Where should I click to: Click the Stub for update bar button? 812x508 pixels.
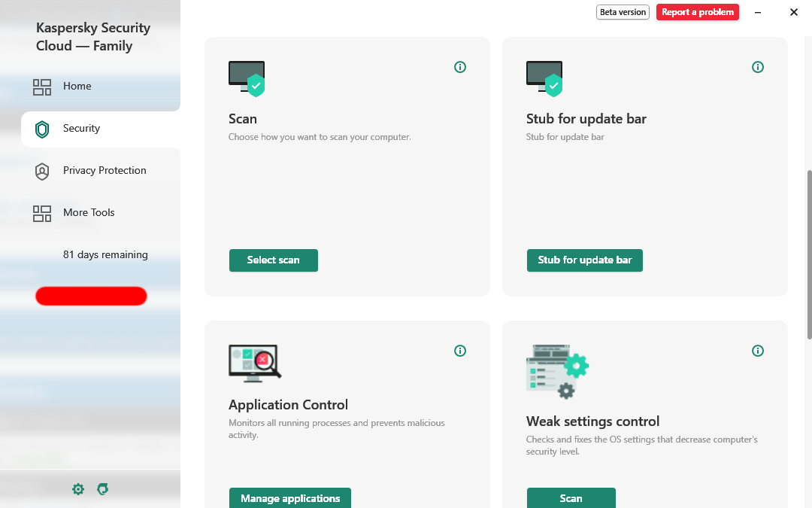coord(585,260)
